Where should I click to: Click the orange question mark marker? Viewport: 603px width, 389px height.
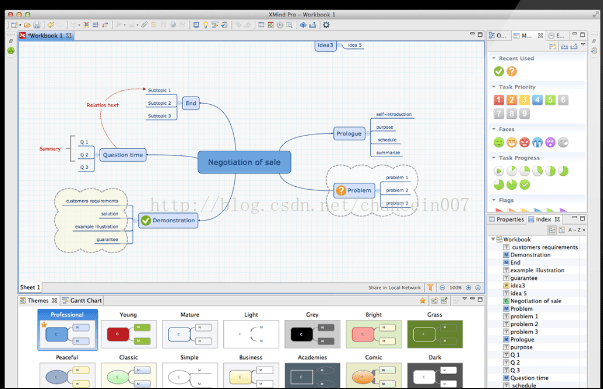click(x=511, y=71)
